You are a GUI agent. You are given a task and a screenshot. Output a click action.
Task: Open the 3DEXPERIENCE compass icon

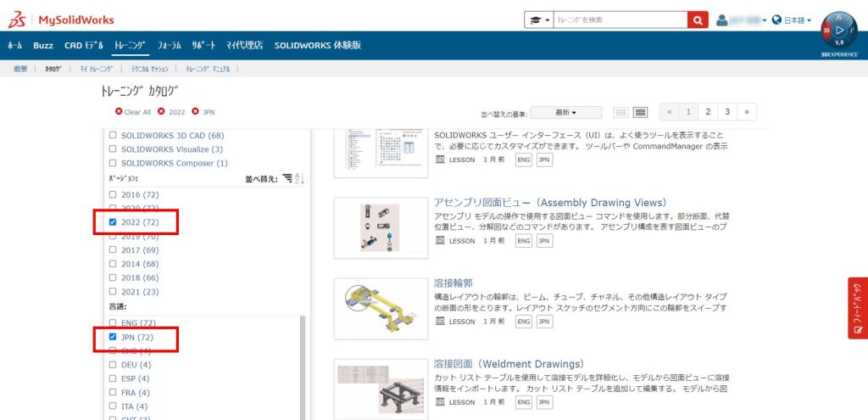click(839, 31)
